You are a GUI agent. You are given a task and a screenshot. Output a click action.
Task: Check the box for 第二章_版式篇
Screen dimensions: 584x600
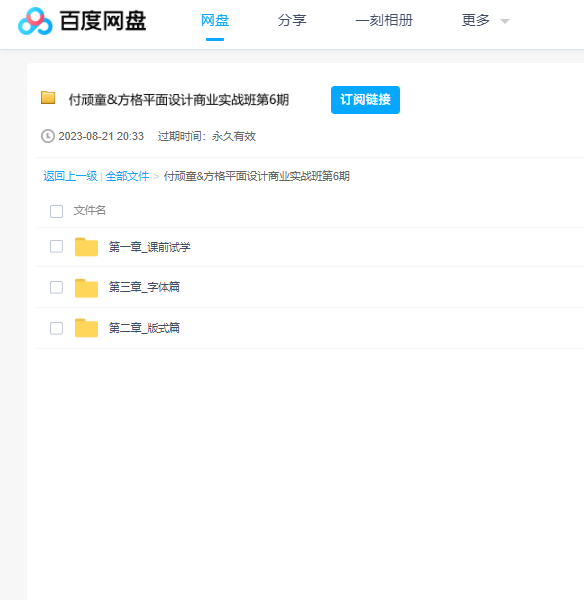pyautogui.click(x=57, y=328)
